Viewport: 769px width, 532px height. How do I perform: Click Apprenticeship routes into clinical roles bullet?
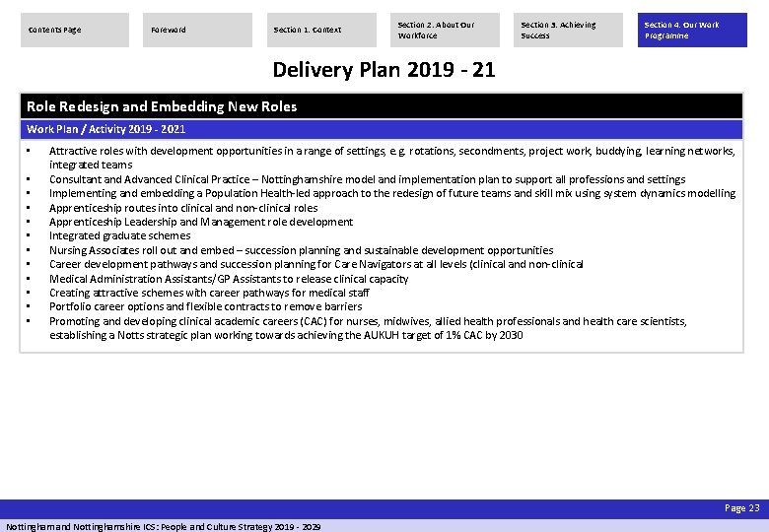(x=183, y=208)
